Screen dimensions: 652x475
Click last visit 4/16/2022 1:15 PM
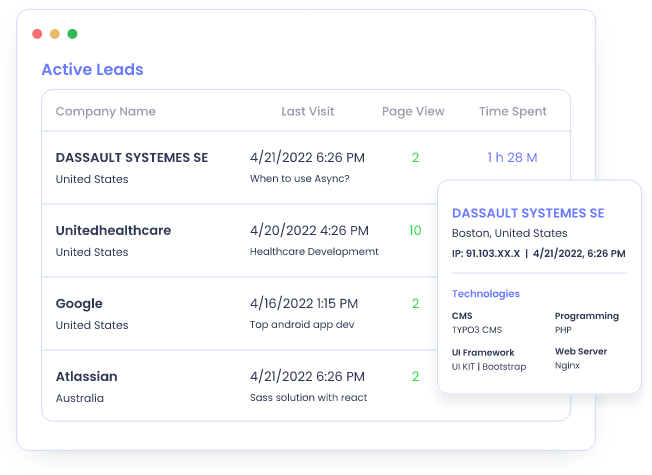tap(304, 304)
